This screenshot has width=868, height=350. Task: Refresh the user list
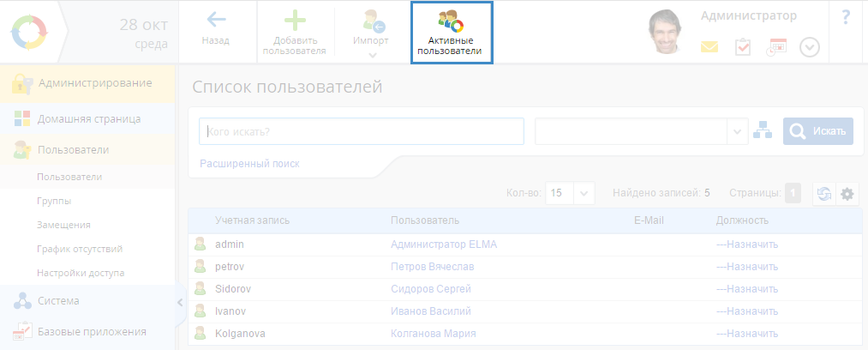tap(823, 194)
